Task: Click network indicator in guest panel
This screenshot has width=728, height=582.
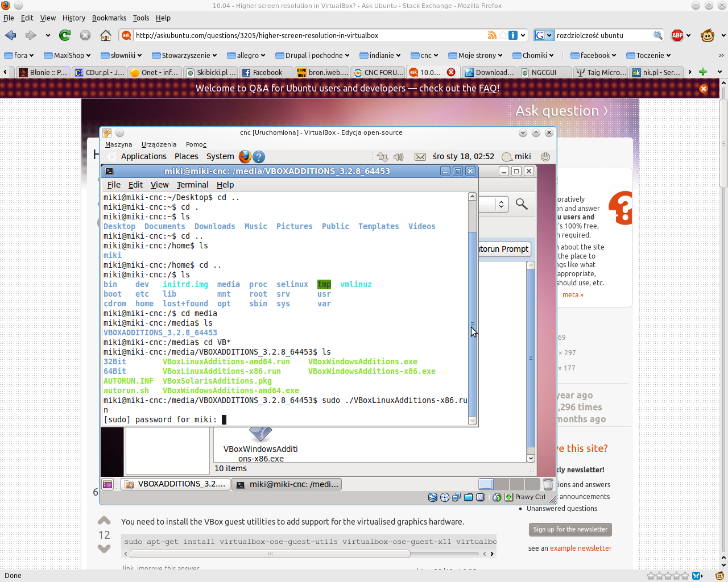Action: click(x=383, y=157)
